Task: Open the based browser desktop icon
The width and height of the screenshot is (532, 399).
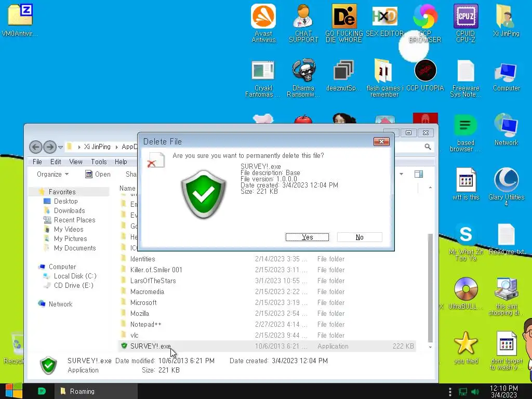Action: [x=465, y=132]
